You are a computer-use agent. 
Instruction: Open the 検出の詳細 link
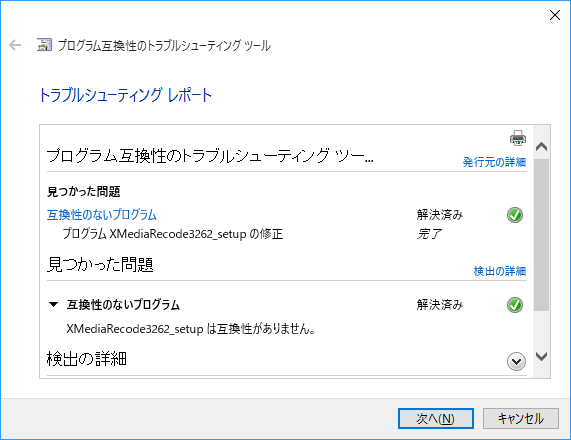[x=500, y=271]
